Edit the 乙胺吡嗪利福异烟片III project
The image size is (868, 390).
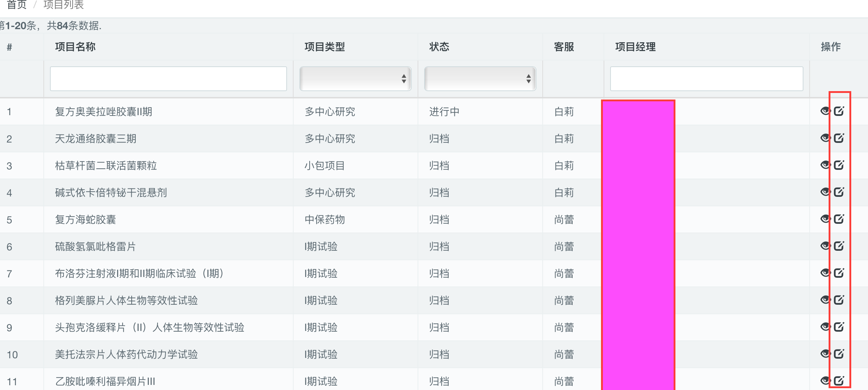click(x=839, y=381)
